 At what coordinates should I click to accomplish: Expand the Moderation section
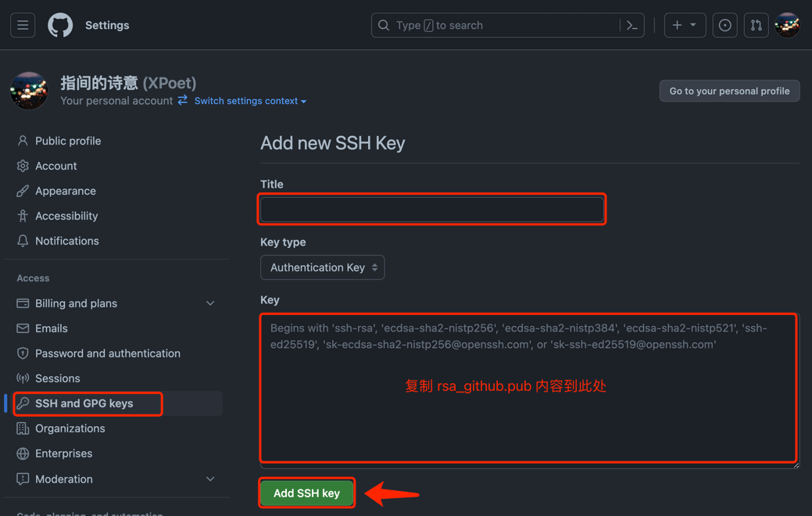(x=210, y=479)
